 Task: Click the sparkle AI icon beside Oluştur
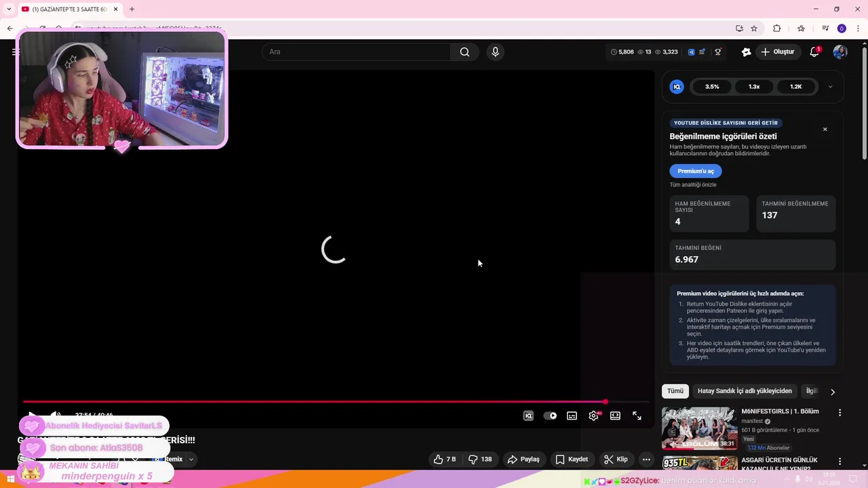click(747, 52)
